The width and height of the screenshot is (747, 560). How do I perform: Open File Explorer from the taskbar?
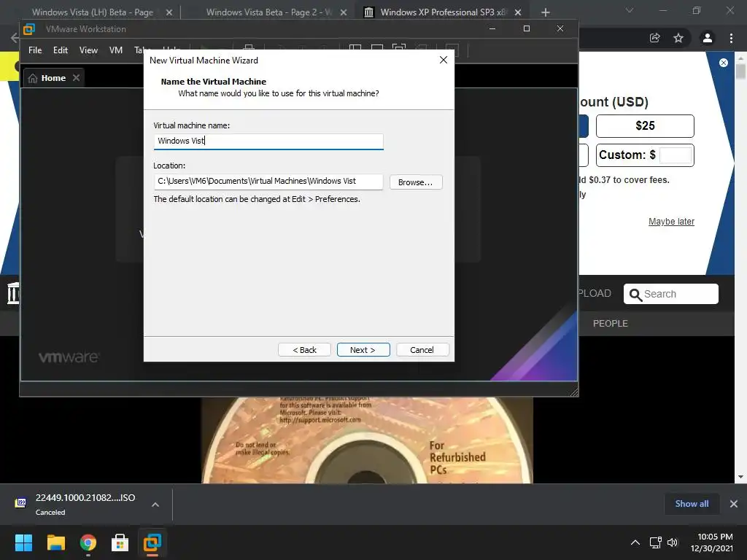[55, 542]
